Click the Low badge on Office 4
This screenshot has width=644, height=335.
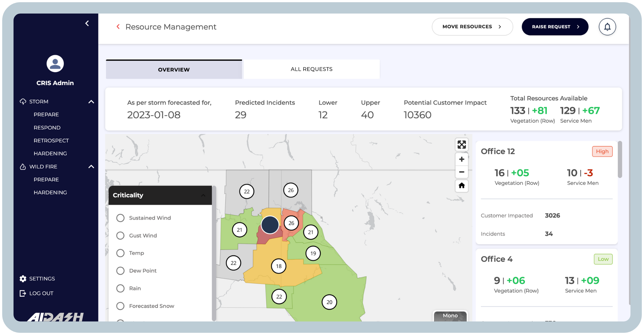(603, 259)
